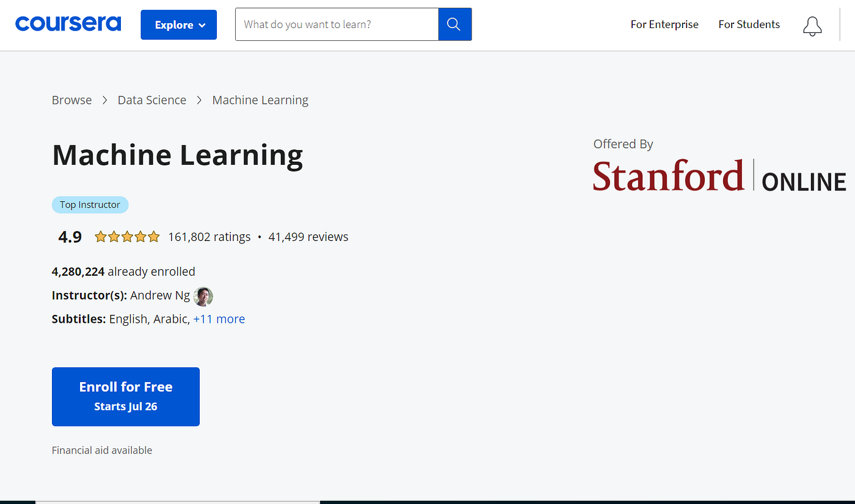This screenshot has height=504, width=855.
Task: Click the horizontal scrollbar at the bottom
Action: (177, 501)
